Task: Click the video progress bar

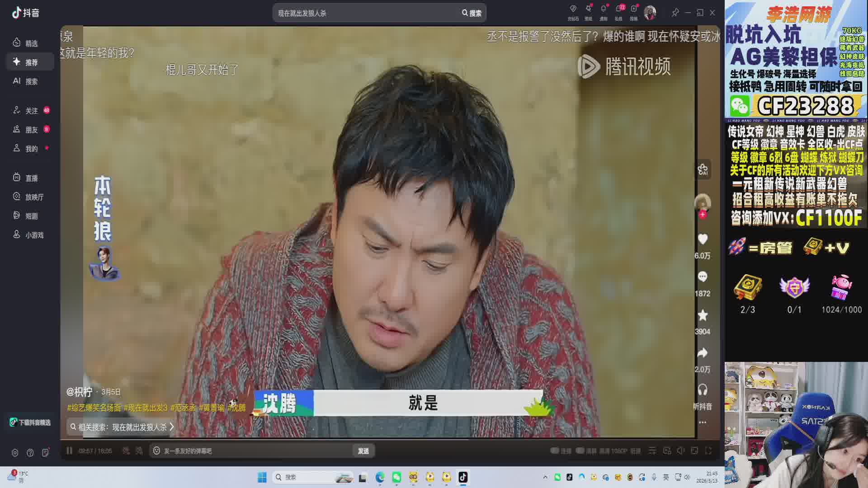Action: coord(316,439)
